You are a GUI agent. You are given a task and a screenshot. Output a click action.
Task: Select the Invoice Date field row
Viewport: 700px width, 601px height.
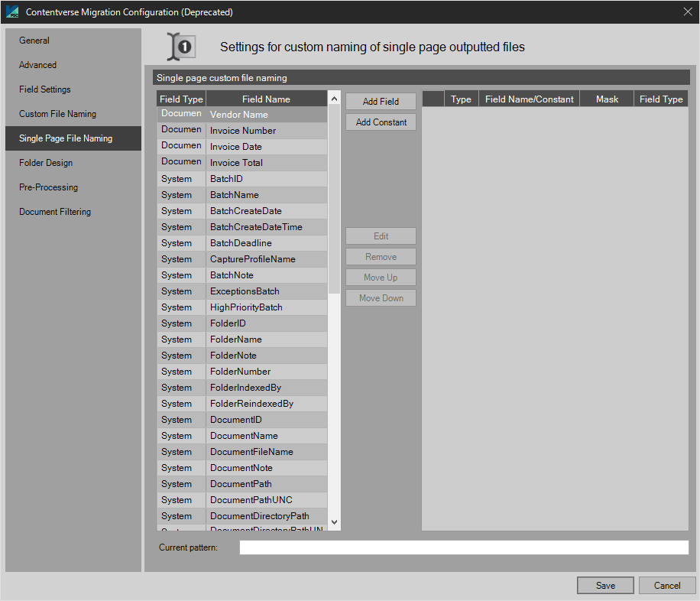(242, 147)
